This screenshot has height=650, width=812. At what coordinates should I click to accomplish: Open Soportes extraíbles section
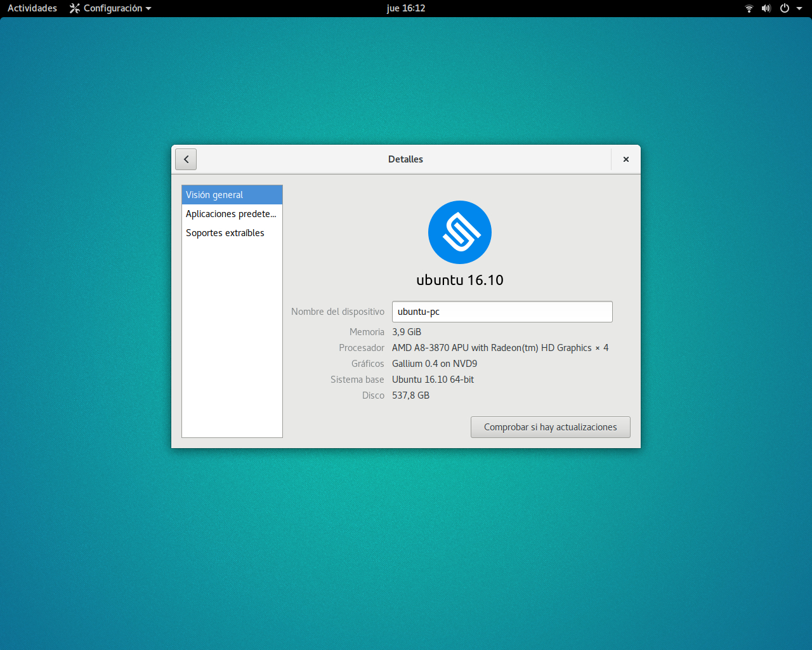click(232, 233)
